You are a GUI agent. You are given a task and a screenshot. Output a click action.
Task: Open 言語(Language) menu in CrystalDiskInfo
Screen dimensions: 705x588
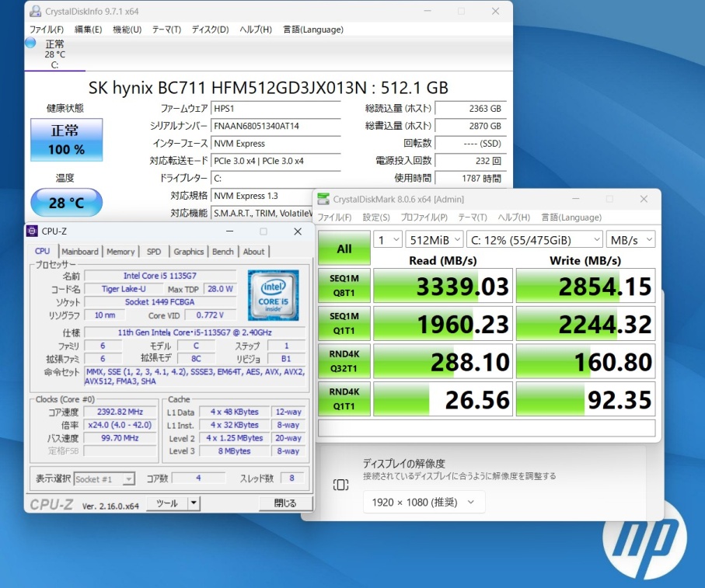click(x=313, y=30)
